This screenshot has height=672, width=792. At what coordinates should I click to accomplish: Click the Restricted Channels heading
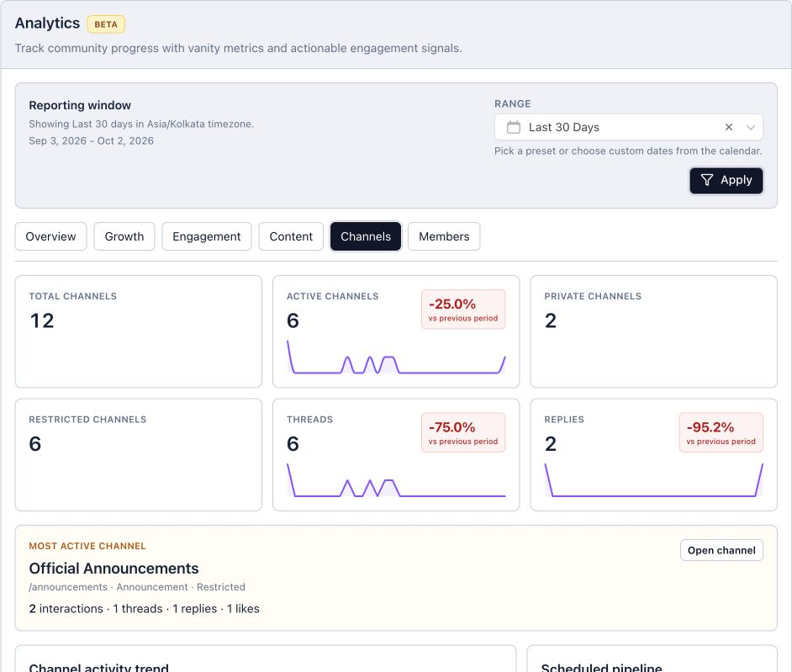(x=88, y=420)
